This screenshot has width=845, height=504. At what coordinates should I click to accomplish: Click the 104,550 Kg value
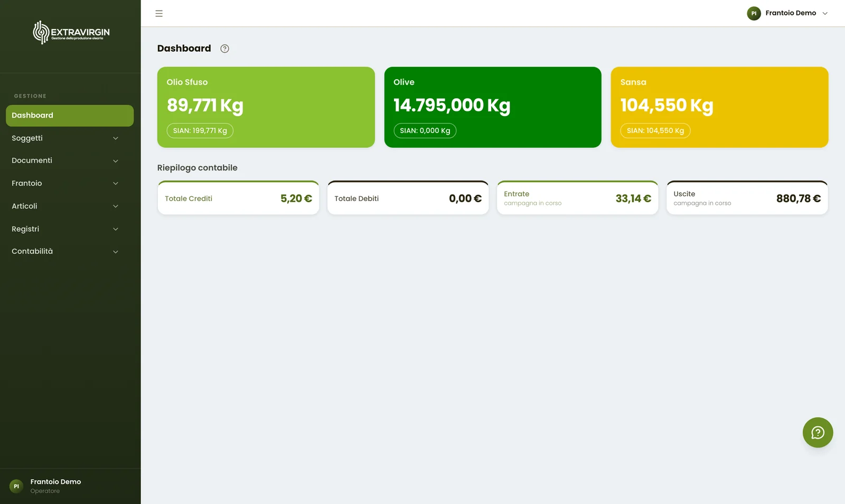tap(667, 106)
